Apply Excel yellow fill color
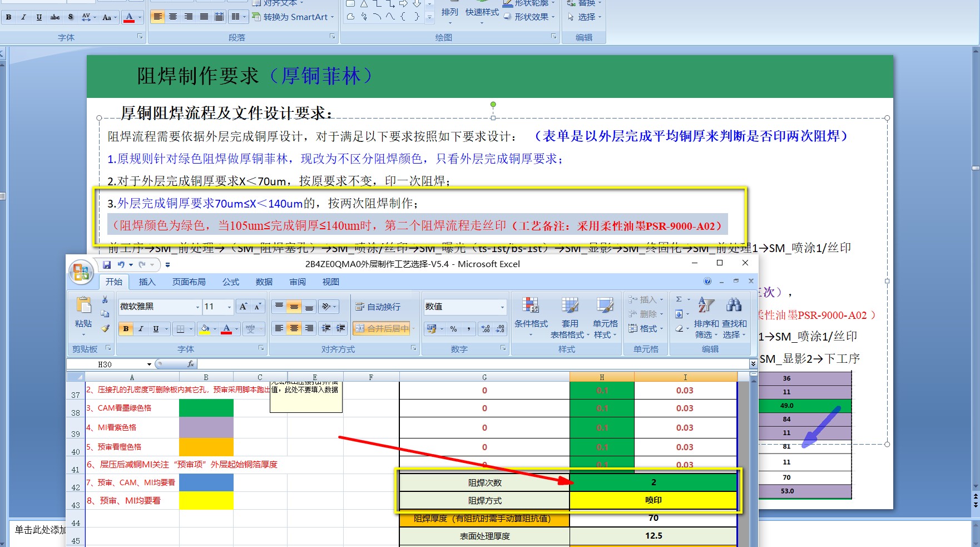 coord(205,329)
